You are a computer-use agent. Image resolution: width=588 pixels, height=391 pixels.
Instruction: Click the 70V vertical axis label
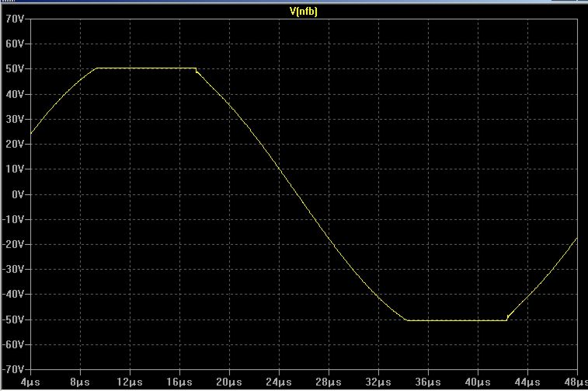15,19
